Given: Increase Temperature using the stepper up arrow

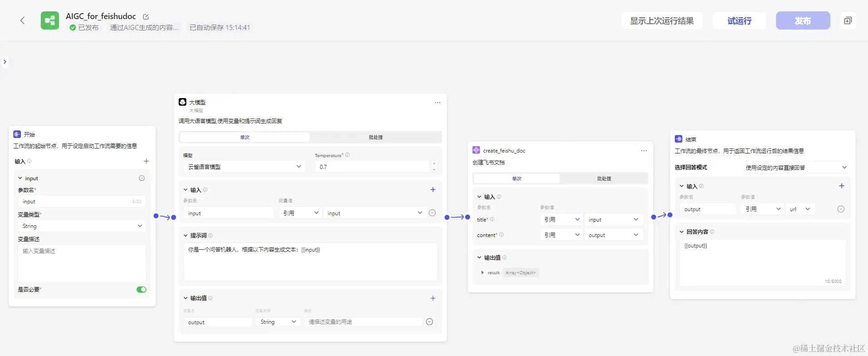Looking at the screenshot, I should pyautogui.click(x=434, y=164).
